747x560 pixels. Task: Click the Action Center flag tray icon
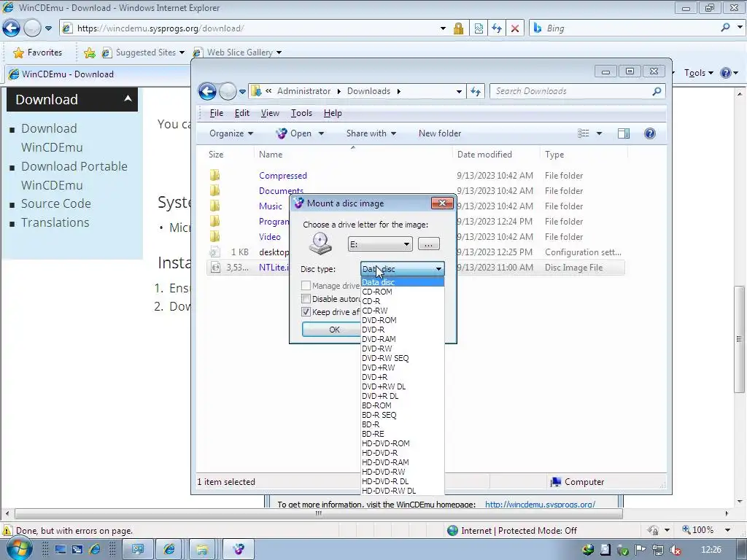point(640,550)
